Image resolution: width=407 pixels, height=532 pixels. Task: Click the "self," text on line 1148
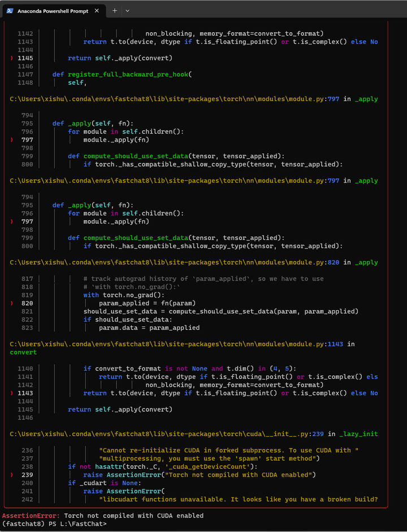click(x=77, y=82)
